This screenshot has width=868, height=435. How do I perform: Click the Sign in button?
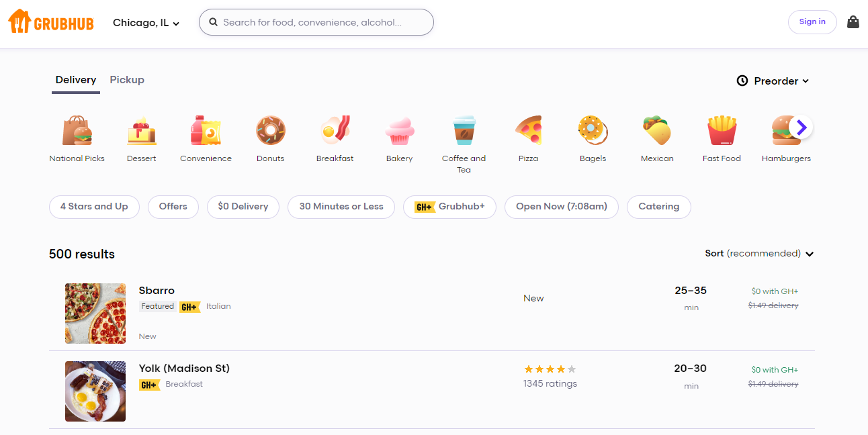pos(812,22)
